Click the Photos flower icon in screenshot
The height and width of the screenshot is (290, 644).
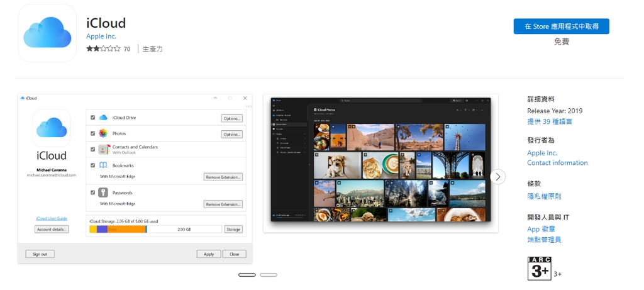click(x=103, y=133)
